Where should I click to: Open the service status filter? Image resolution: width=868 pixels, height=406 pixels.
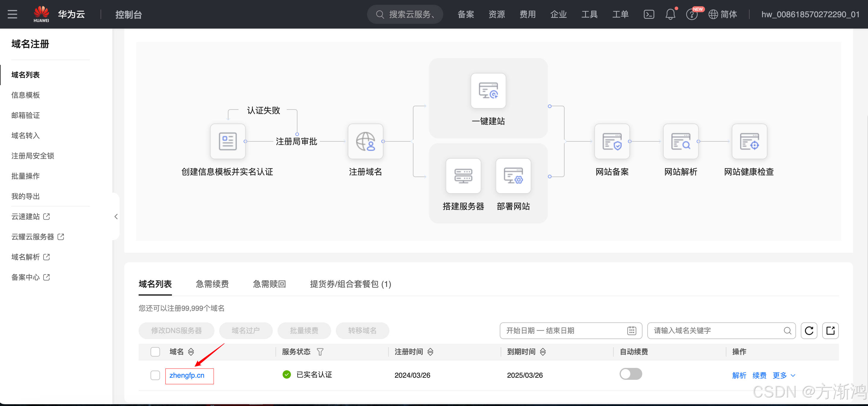click(x=320, y=352)
